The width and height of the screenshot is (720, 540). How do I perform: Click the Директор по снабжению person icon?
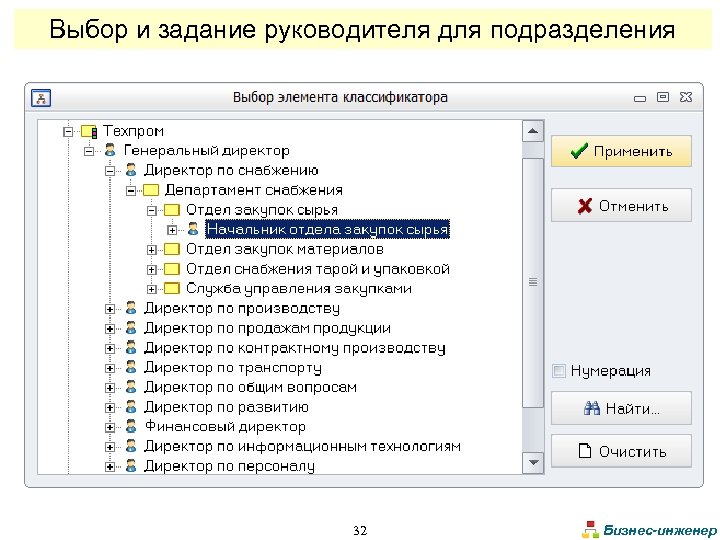pos(131,170)
